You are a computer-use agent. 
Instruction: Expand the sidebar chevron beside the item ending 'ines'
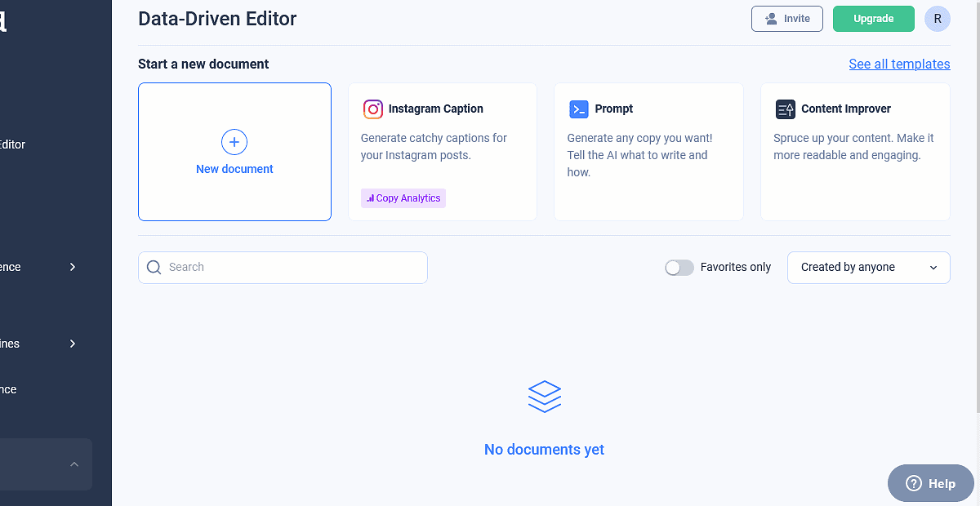[x=73, y=344]
